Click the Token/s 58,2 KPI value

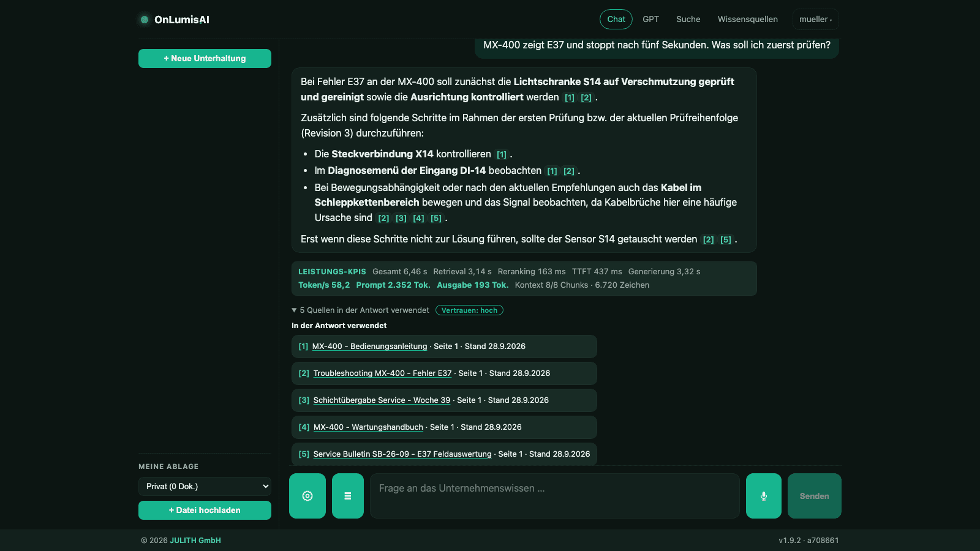[324, 285]
